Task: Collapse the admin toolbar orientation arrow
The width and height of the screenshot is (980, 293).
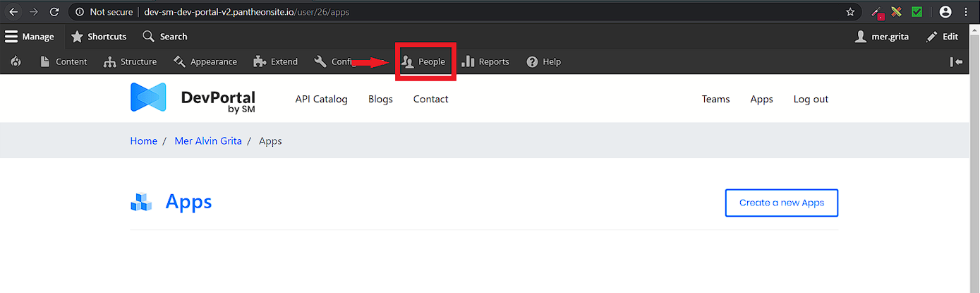Action: [x=956, y=62]
